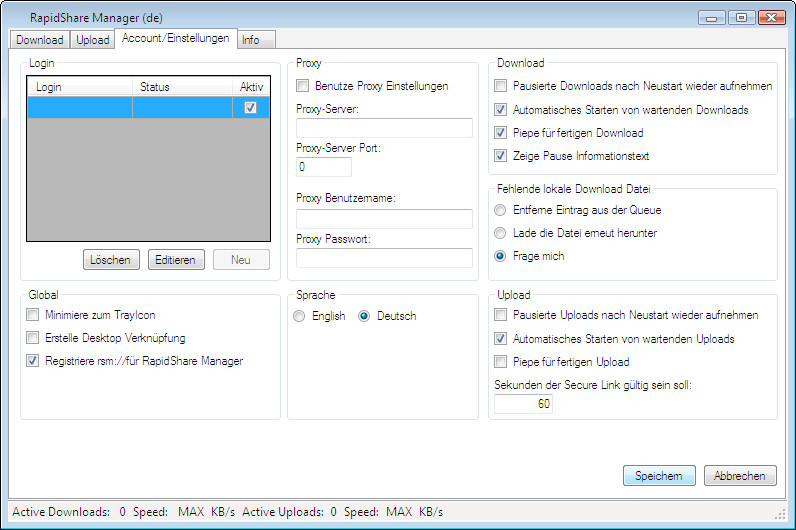Screen dimensions: 796x530
Task: Check Erstelle Desktop Verknüpfung
Action: click(32, 338)
